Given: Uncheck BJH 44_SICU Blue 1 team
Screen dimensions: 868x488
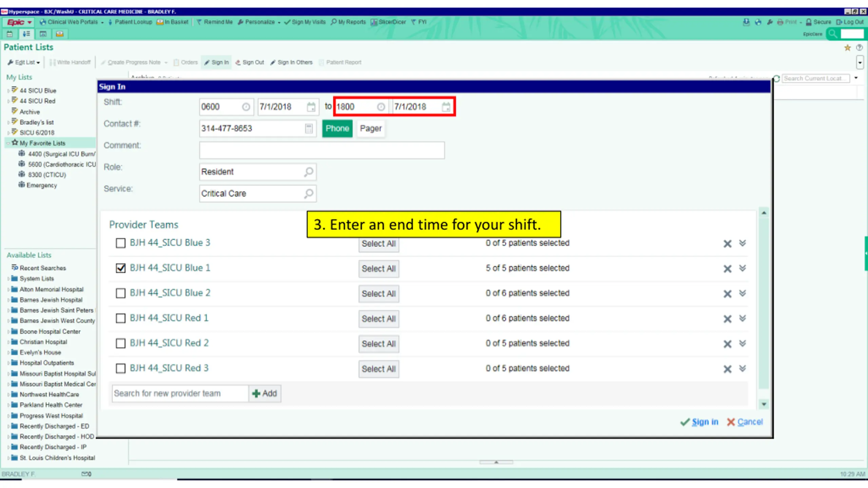Looking at the screenshot, I should click(120, 268).
